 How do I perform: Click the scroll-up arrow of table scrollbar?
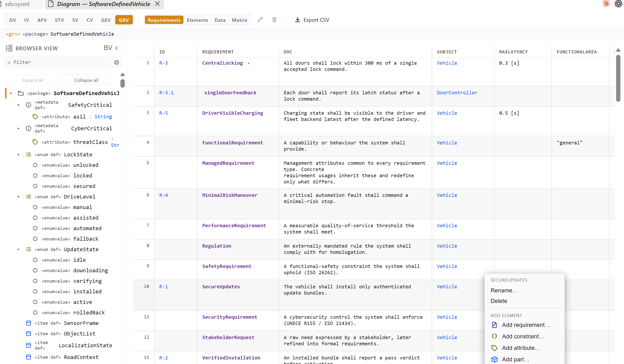[x=618, y=50]
